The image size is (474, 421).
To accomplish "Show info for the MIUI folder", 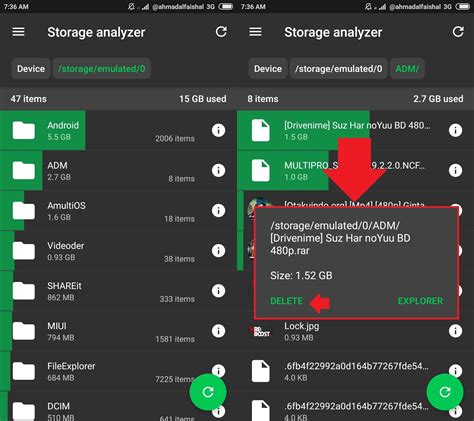I will click(218, 331).
